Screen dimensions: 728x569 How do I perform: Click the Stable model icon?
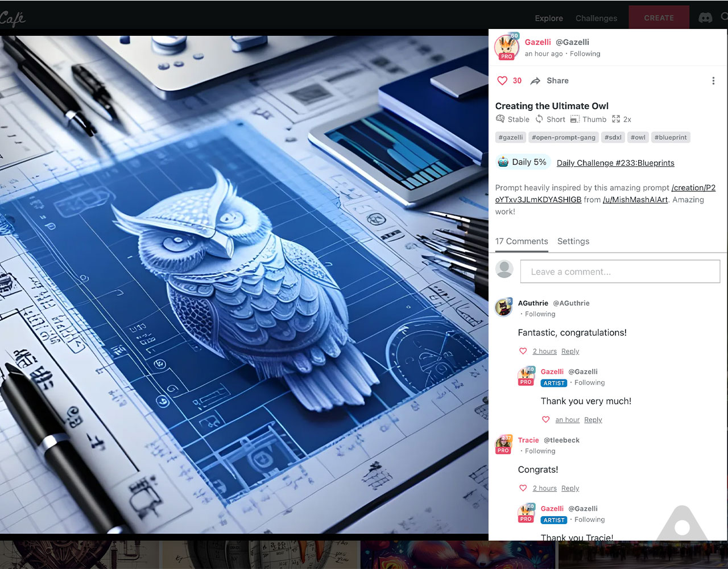(x=500, y=119)
